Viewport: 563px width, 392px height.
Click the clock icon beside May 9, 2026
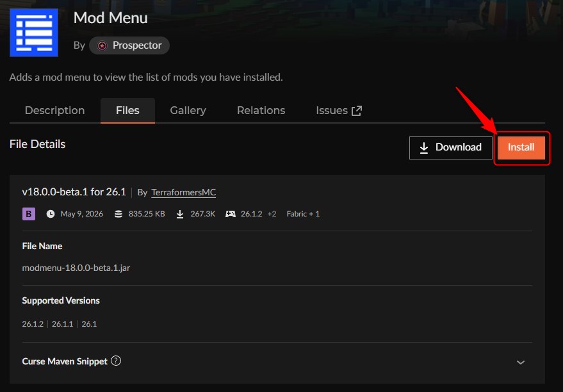point(51,214)
